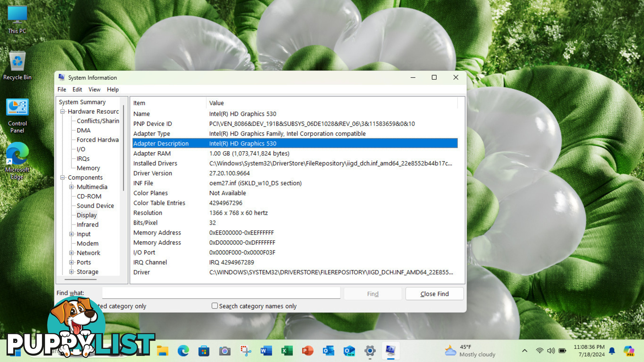
Task: Select Sound Device tree item
Action: point(95,206)
